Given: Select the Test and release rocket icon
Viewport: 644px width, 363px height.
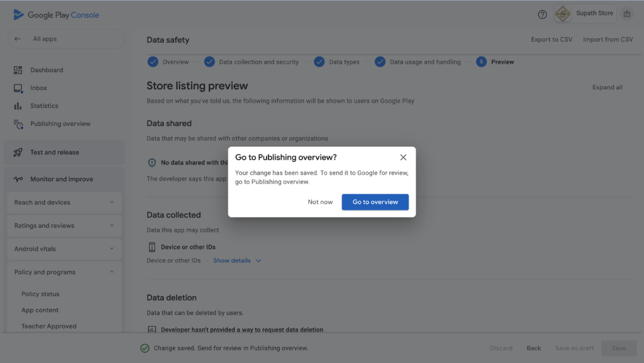Looking at the screenshot, I should tap(18, 153).
